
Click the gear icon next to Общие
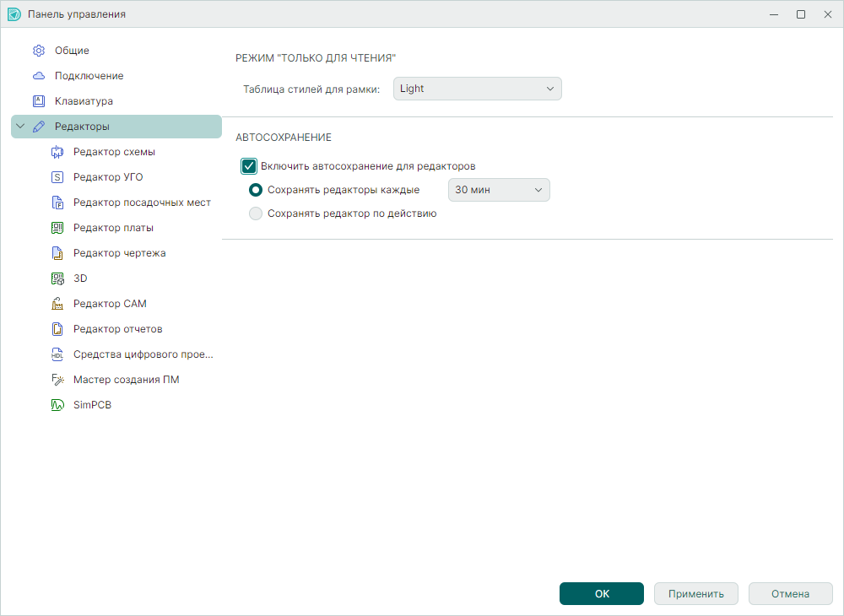point(38,51)
